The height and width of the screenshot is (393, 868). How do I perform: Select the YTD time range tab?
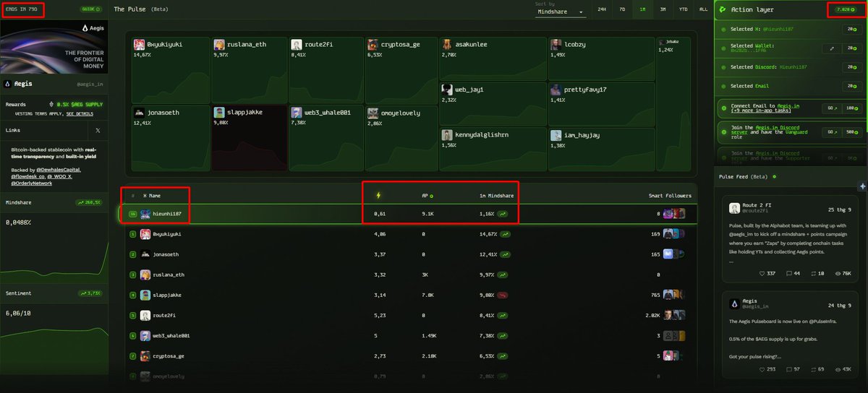[x=683, y=9]
